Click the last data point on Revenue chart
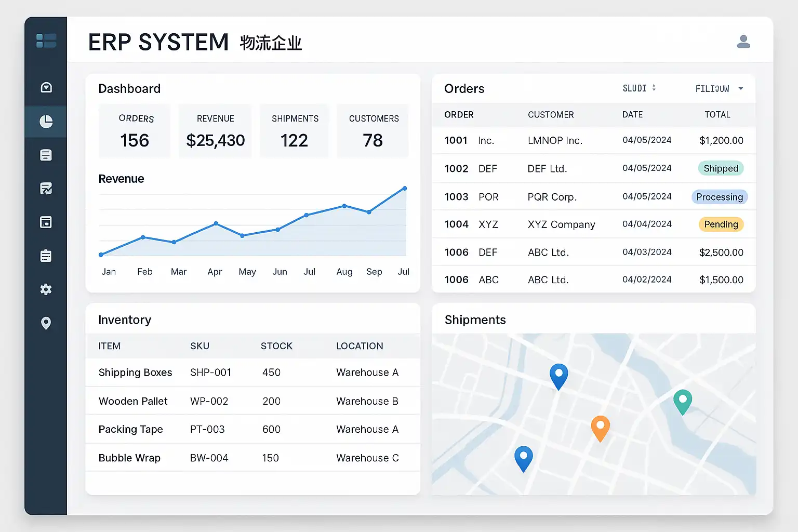Image resolution: width=798 pixels, height=532 pixels. click(x=405, y=189)
